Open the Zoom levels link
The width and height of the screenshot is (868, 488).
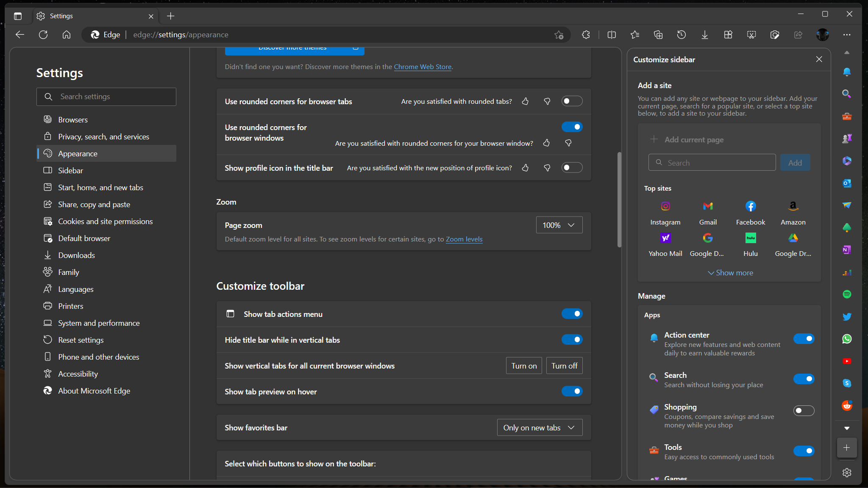coord(464,239)
